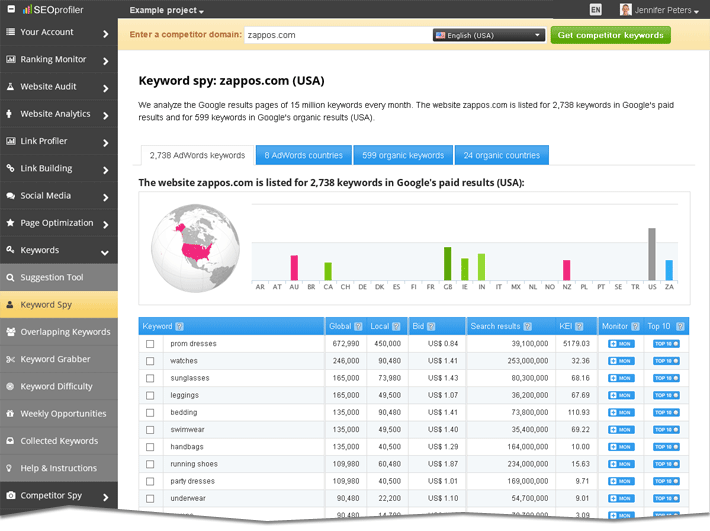Switch to 599 organic keywords tab
Screen dimensions: 710x531
click(x=403, y=155)
